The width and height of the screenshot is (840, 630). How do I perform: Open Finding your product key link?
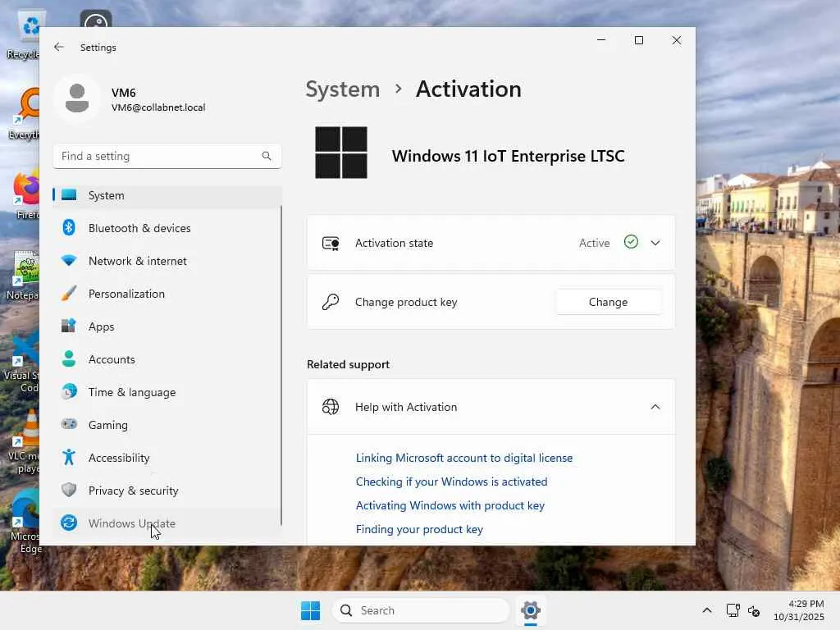tap(419, 529)
